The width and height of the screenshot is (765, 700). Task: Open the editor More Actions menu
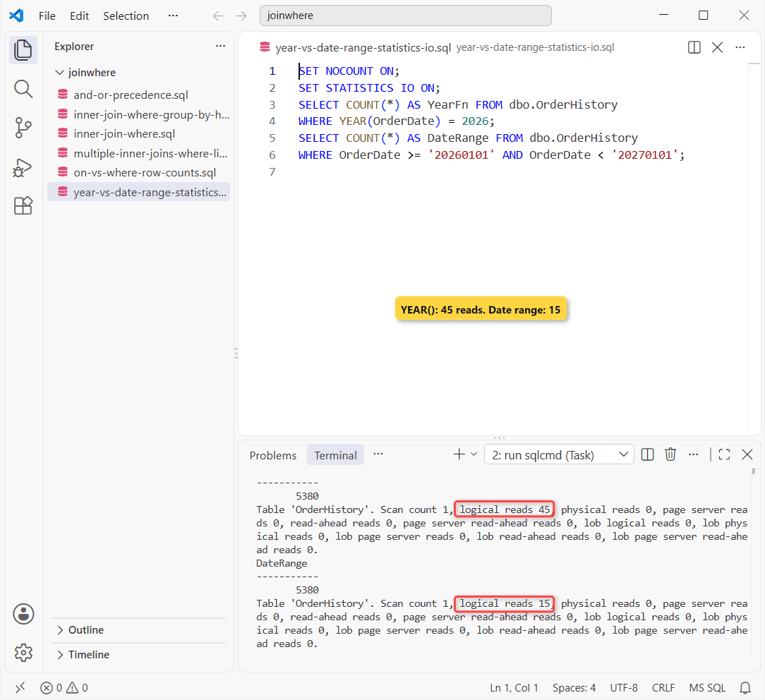740,47
